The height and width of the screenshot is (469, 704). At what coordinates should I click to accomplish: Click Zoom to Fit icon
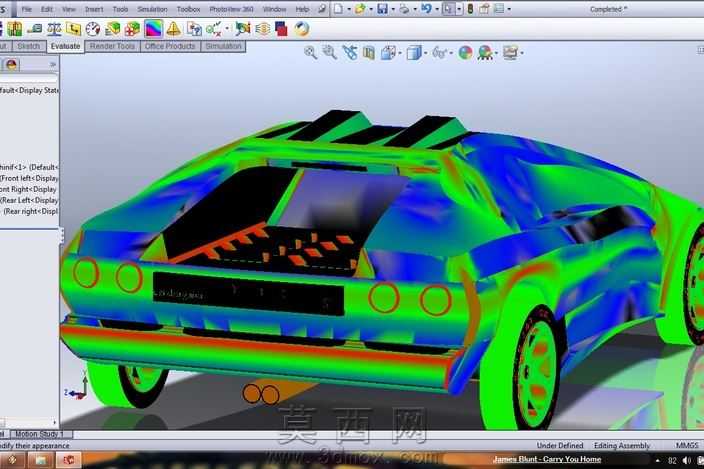(x=310, y=53)
